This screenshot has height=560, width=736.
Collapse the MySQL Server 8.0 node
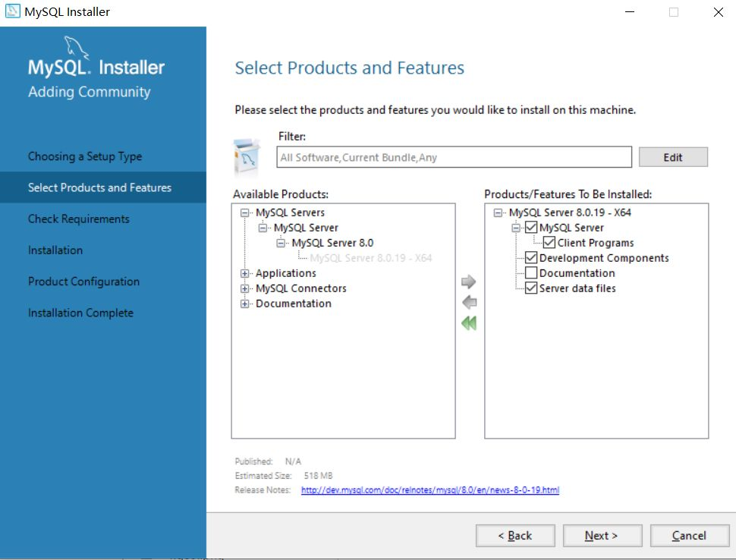(x=280, y=243)
